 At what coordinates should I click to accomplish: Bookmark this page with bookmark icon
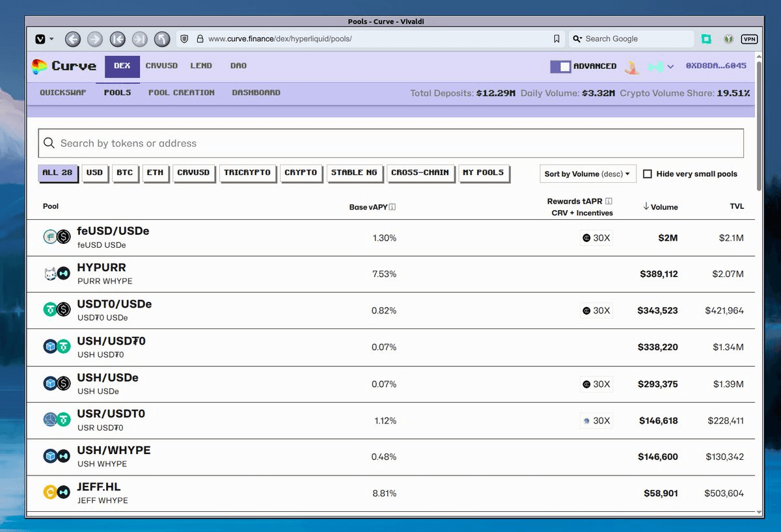pyautogui.click(x=556, y=39)
